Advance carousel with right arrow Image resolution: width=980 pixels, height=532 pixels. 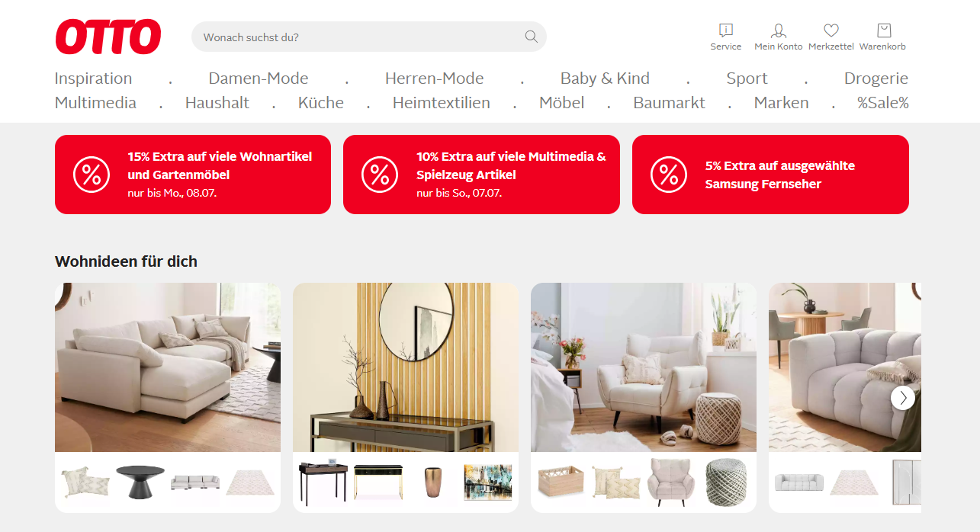click(903, 397)
